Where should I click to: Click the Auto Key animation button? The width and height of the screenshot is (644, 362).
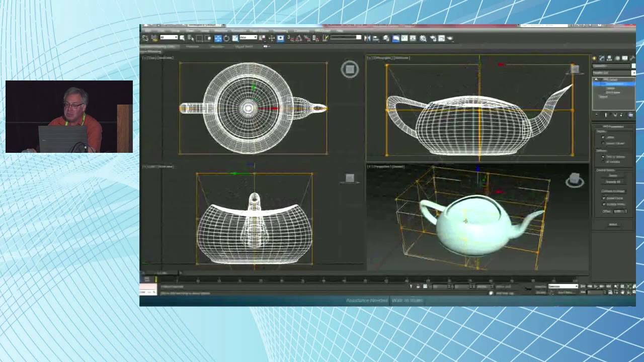pos(503,286)
